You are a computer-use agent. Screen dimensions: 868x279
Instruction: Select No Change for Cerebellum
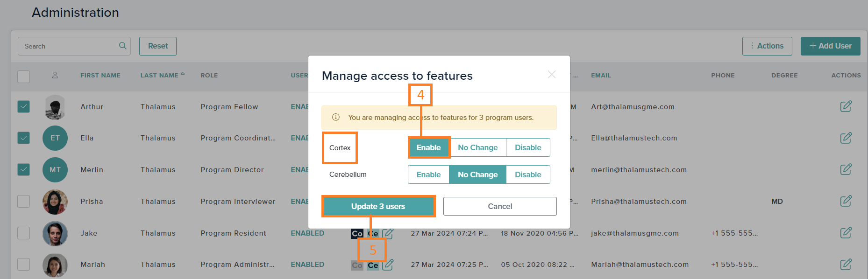click(x=477, y=174)
